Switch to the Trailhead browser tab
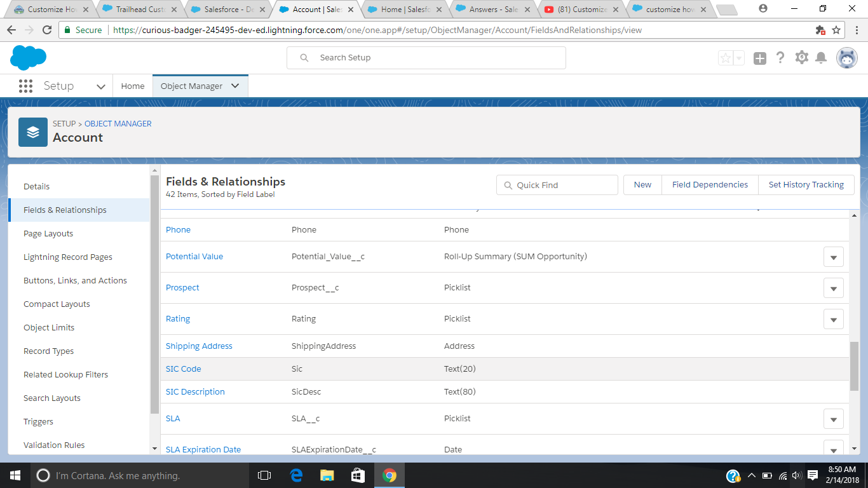 pos(140,10)
